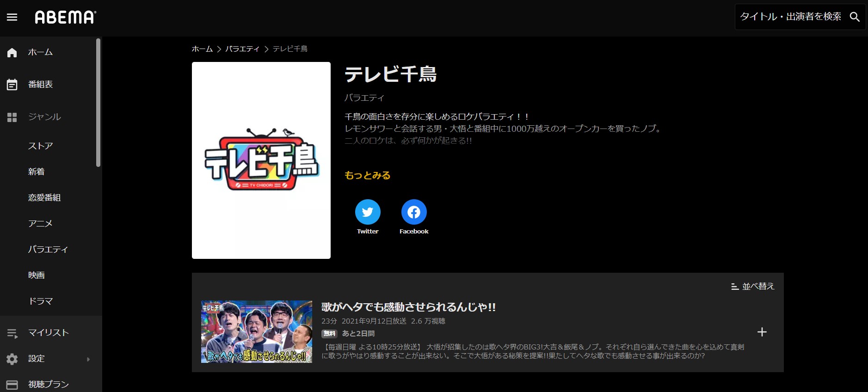
Task: Click the 千鳥の面白さ description line
Action: click(x=437, y=117)
